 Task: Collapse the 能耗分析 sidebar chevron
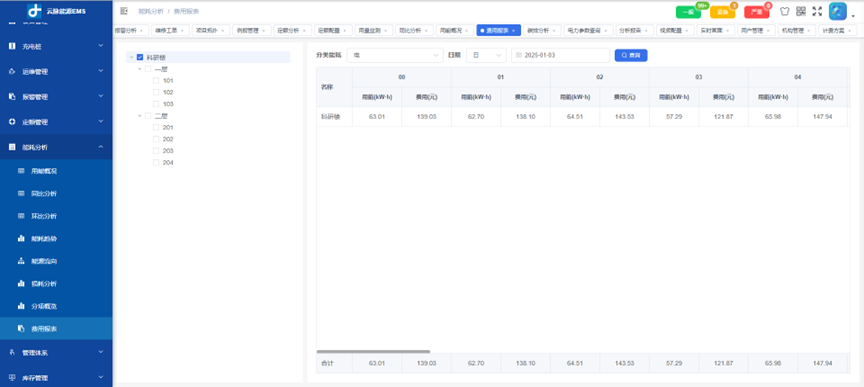(x=101, y=147)
